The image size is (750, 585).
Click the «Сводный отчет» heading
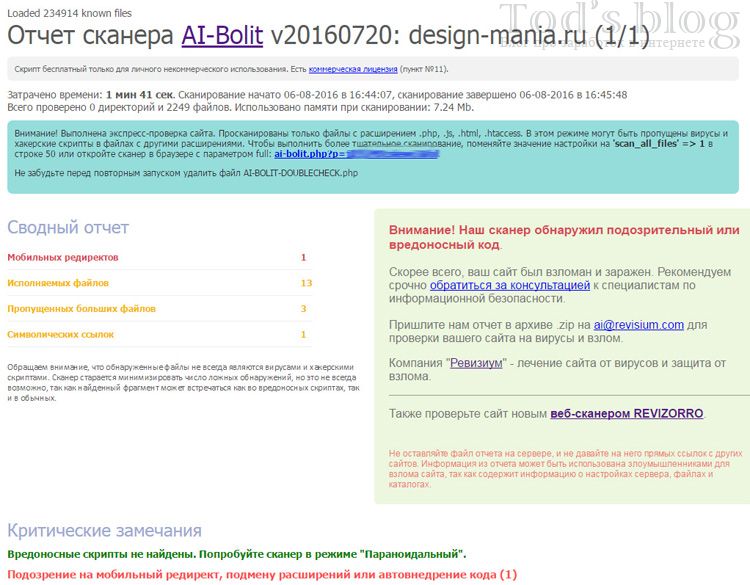tap(68, 227)
